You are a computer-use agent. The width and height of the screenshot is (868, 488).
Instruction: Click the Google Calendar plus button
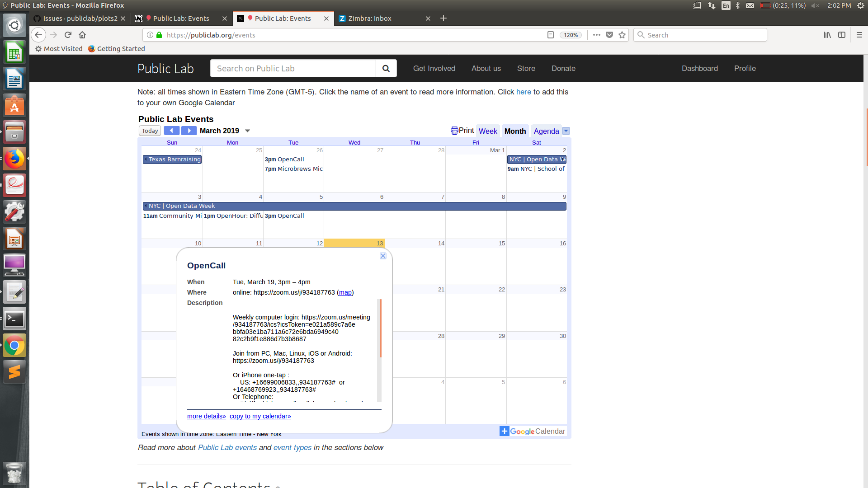point(504,431)
